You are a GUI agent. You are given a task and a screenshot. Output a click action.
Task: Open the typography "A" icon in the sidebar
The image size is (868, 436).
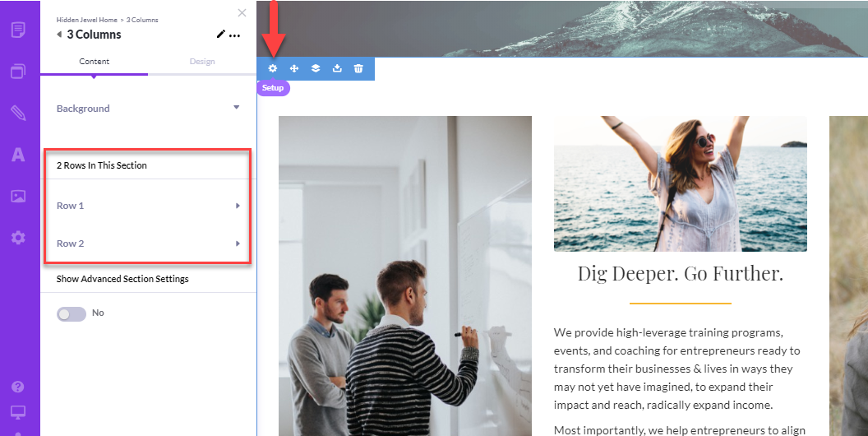coord(18,155)
